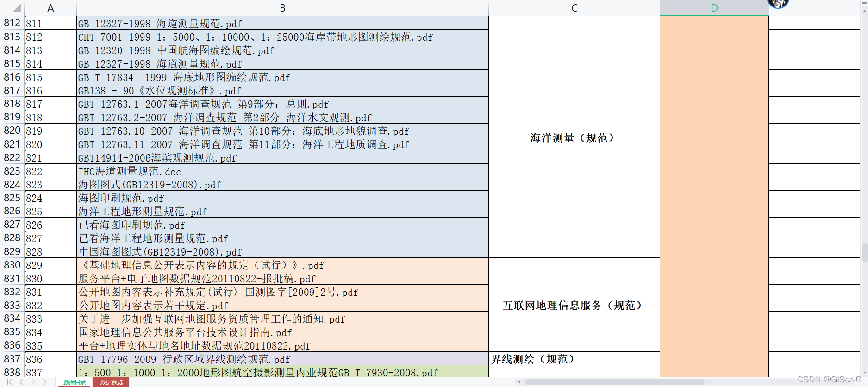This screenshot has width=868, height=387.
Task: Select cell '国家地理信息公共服务平台技术设计指南.pdf'
Action: click(x=282, y=332)
